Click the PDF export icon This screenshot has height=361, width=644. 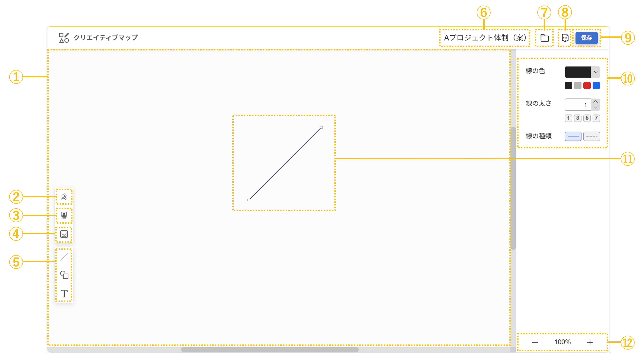click(565, 38)
